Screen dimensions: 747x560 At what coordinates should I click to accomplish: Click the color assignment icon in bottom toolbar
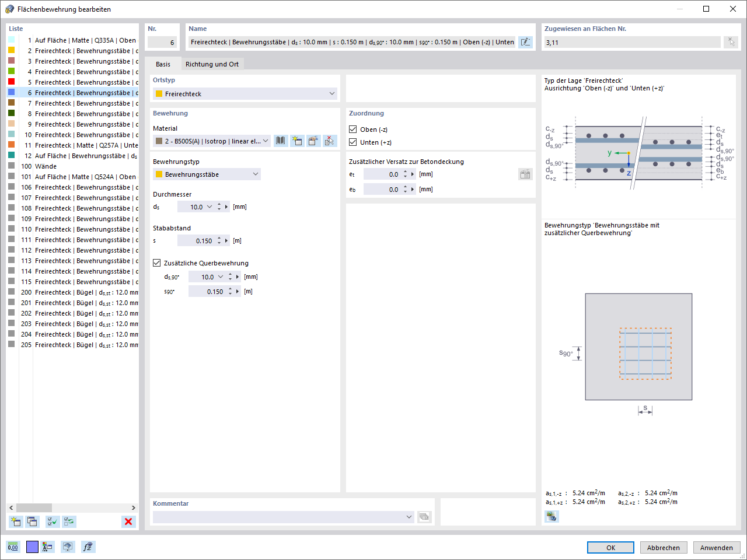click(48, 547)
